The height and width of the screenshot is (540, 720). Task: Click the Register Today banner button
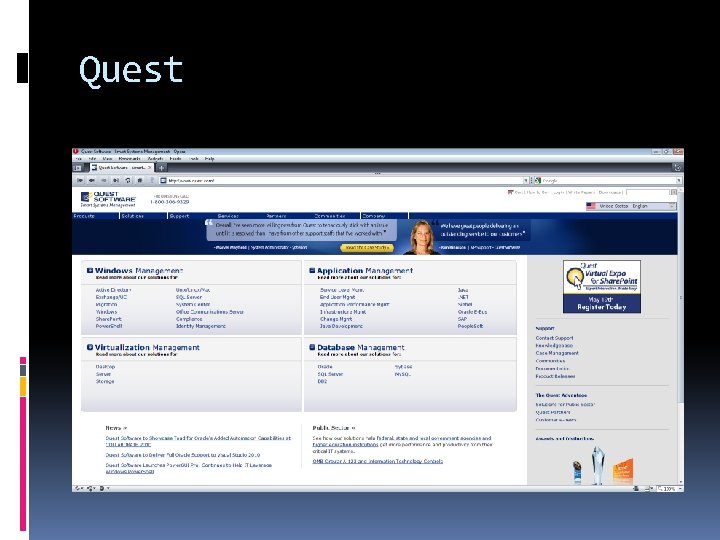[x=602, y=307]
